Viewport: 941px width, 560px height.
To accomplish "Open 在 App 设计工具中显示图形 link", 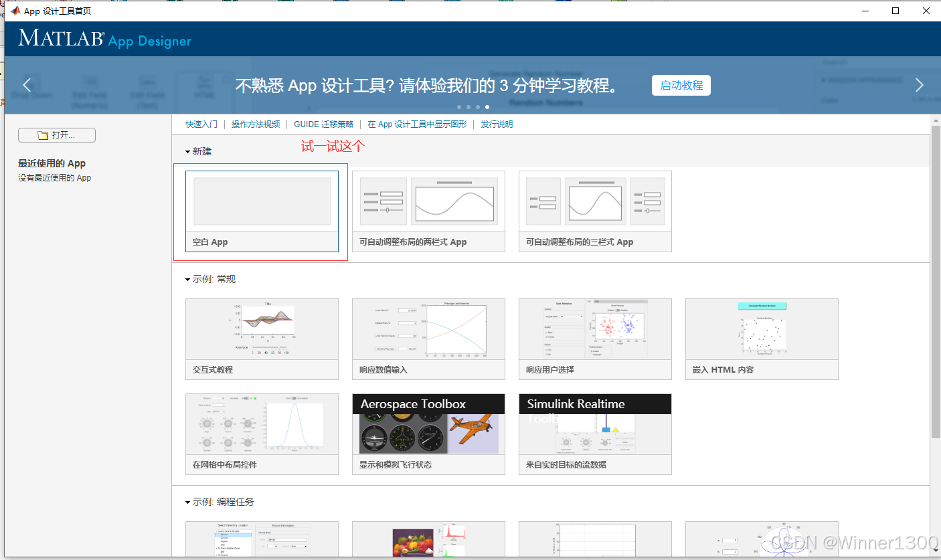I will coord(417,124).
